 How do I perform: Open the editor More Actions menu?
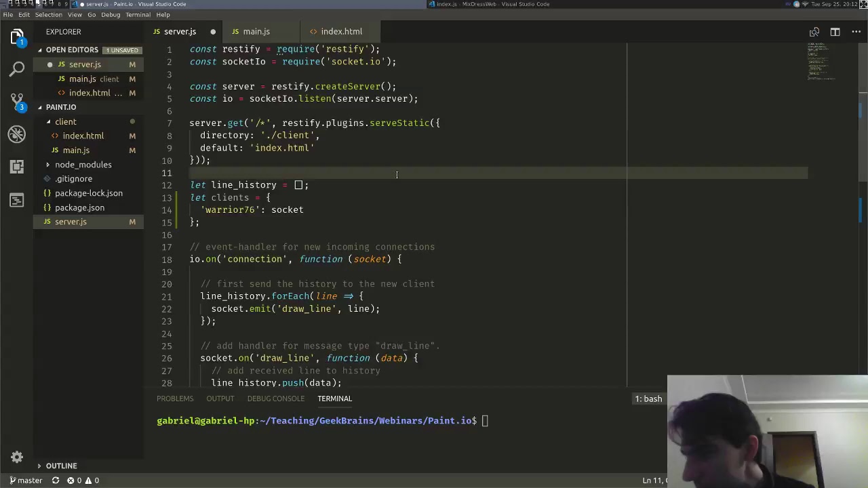point(856,32)
